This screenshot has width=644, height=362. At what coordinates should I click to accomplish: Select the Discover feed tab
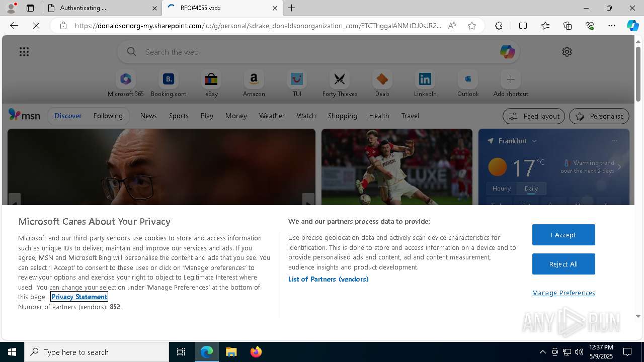coord(68,116)
